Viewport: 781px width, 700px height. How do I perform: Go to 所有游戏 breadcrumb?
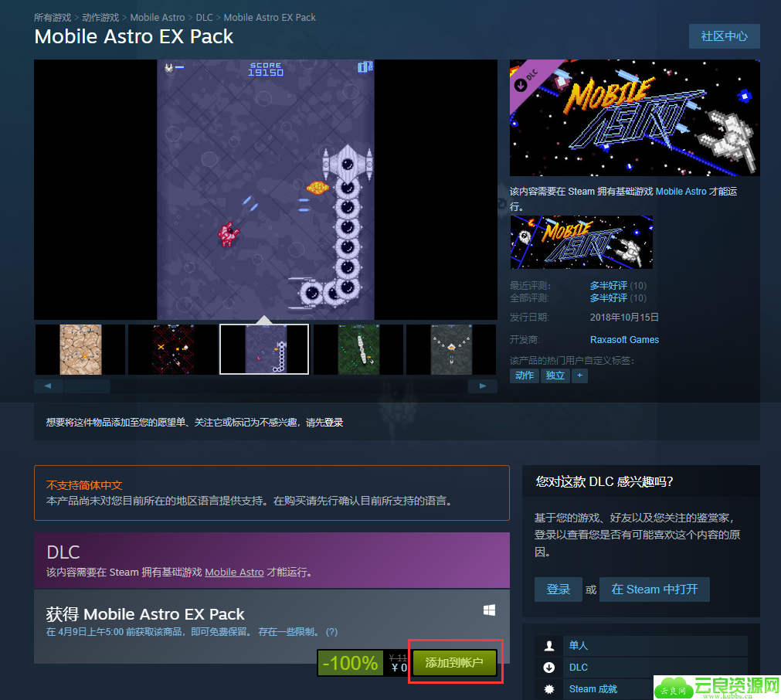click(x=53, y=17)
